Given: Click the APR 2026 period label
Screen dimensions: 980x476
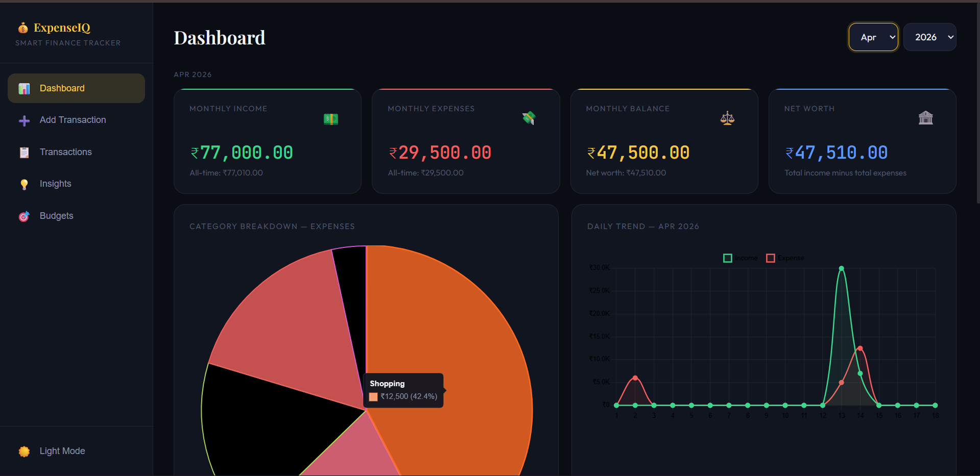Looking at the screenshot, I should (x=193, y=74).
